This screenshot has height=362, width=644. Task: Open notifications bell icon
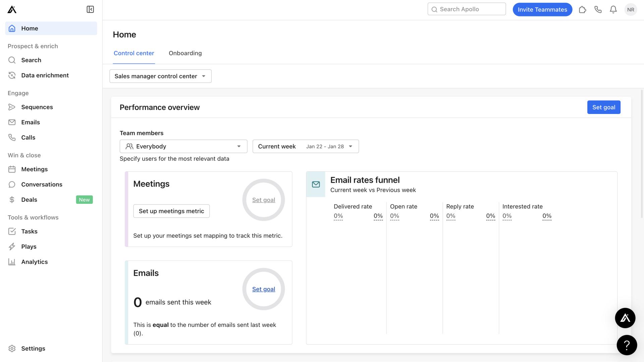tap(613, 9)
